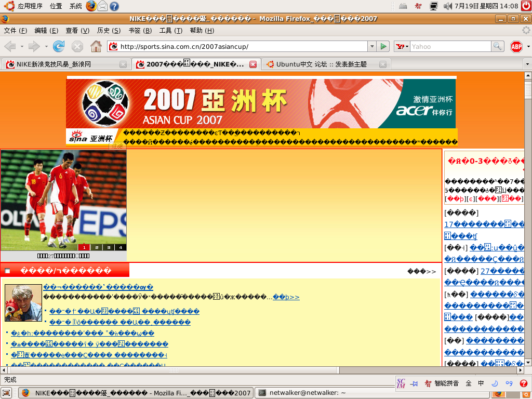Screen dimensions: 532x399
Task: Click the network monitor tray icon
Action: (x=433, y=6)
